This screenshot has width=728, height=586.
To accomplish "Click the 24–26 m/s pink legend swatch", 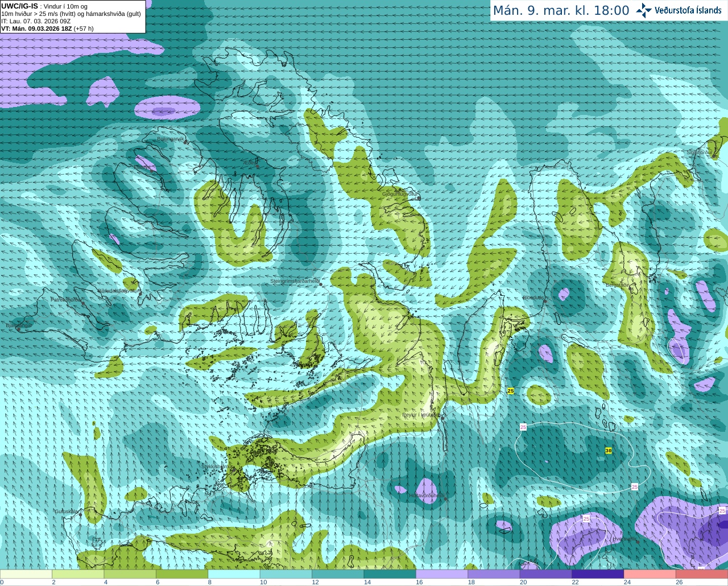I will tap(650, 574).
